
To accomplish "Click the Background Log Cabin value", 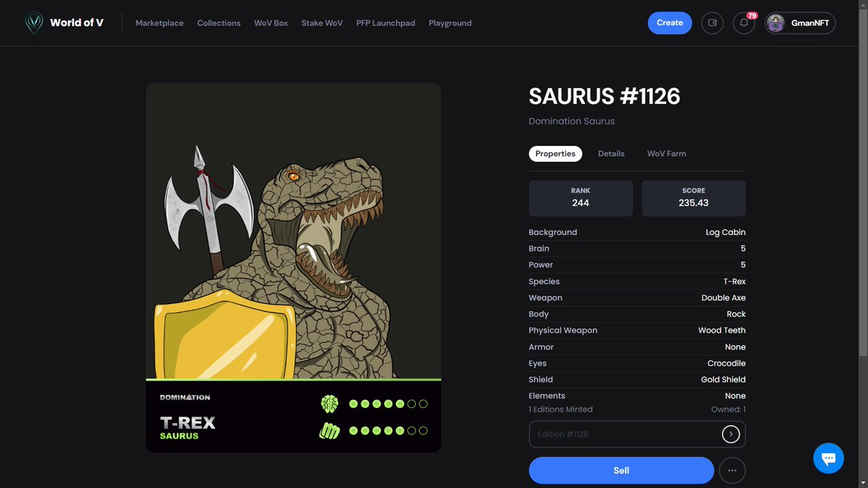I will 726,232.
